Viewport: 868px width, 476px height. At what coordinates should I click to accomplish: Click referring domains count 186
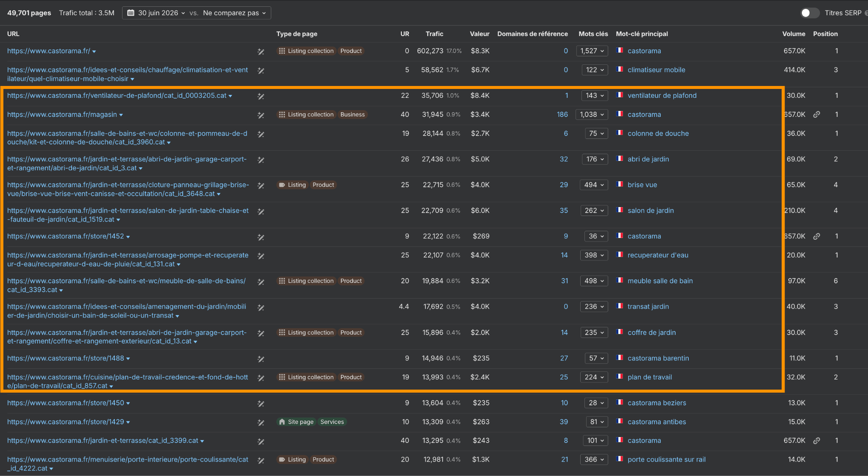click(x=562, y=114)
